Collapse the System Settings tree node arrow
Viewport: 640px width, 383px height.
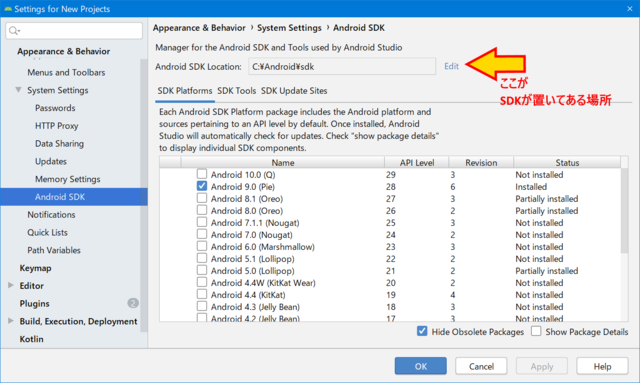18,90
